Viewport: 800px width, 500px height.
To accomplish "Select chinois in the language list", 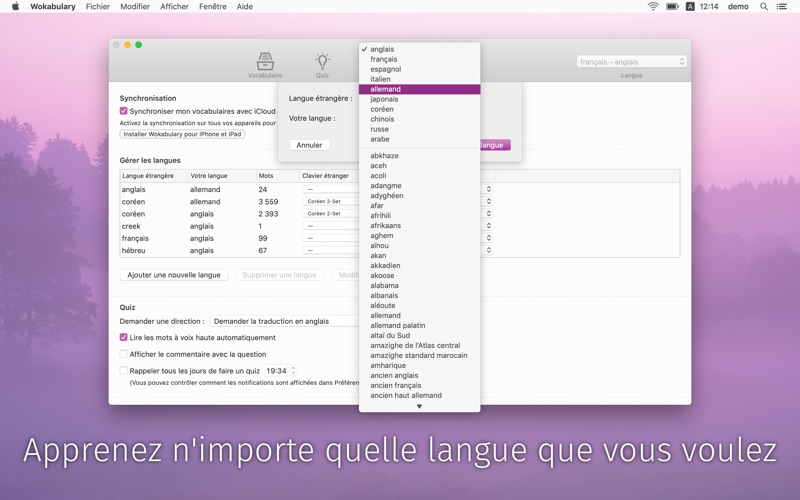I will coord(419,119).
